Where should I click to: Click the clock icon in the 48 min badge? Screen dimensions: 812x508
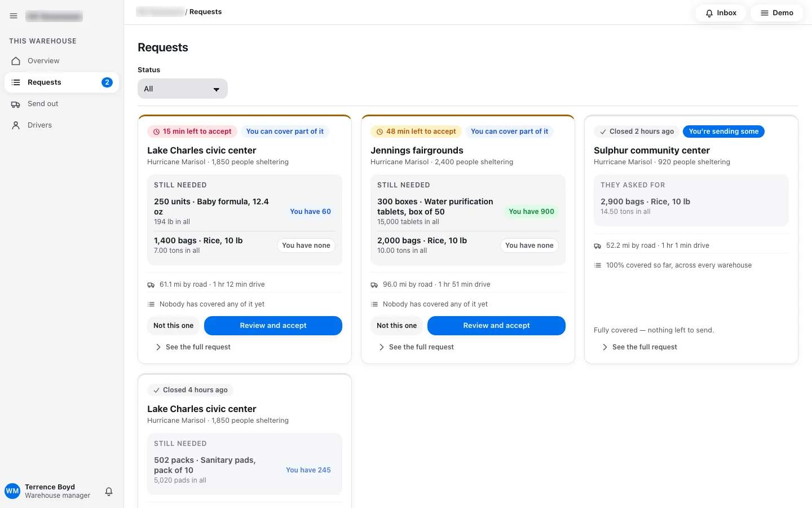coord(380,132)
